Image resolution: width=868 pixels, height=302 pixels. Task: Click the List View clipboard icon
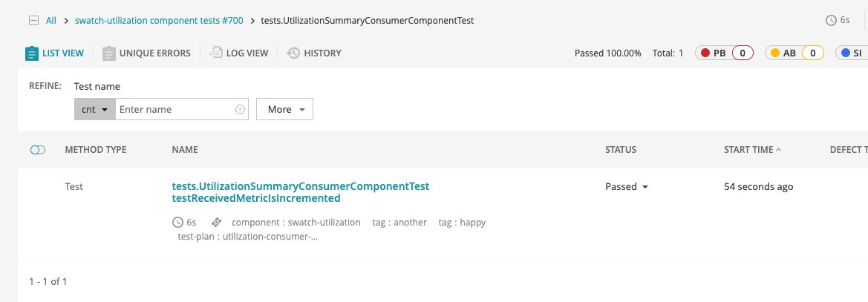pyautogui.click(x=31, y=53)
